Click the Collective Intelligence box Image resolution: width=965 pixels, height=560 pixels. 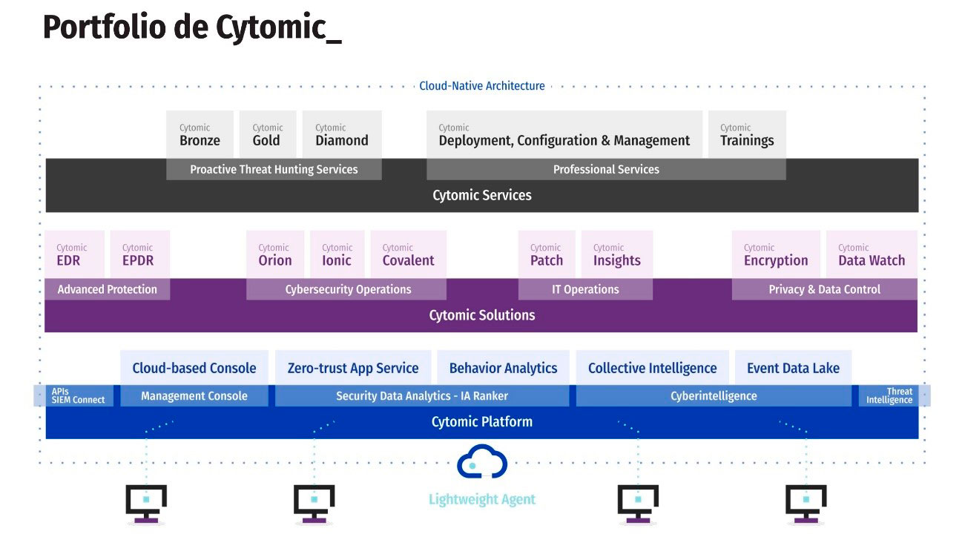coord(653,368)
